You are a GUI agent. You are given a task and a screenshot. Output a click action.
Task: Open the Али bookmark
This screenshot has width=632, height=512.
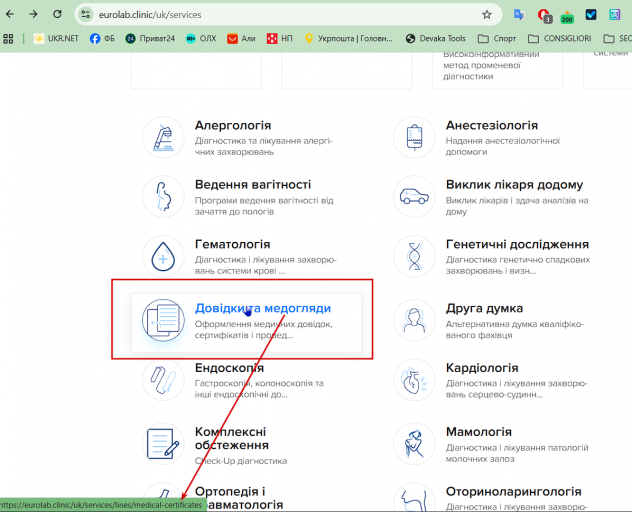pyautogui.click(x=241, y=39)
